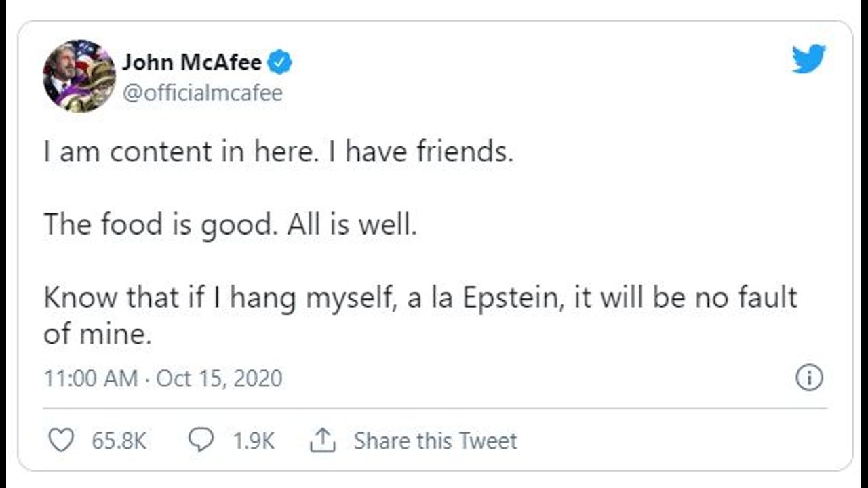
Task: Open John McAfee's profile picture
Action: click(79, 75)
